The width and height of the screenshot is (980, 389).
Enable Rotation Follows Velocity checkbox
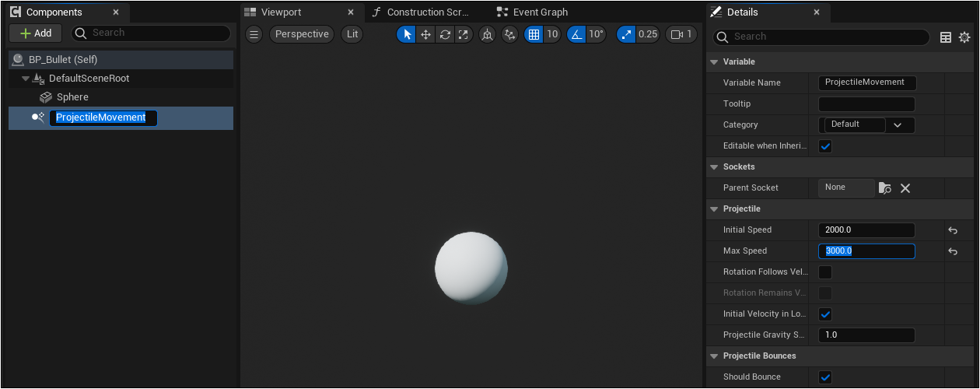tap(825, 272)
